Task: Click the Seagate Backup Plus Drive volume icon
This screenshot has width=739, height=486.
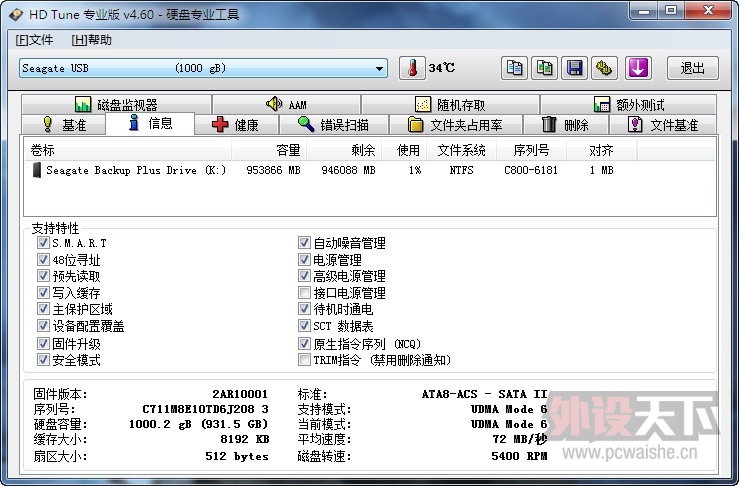Action: pos(37,170)
